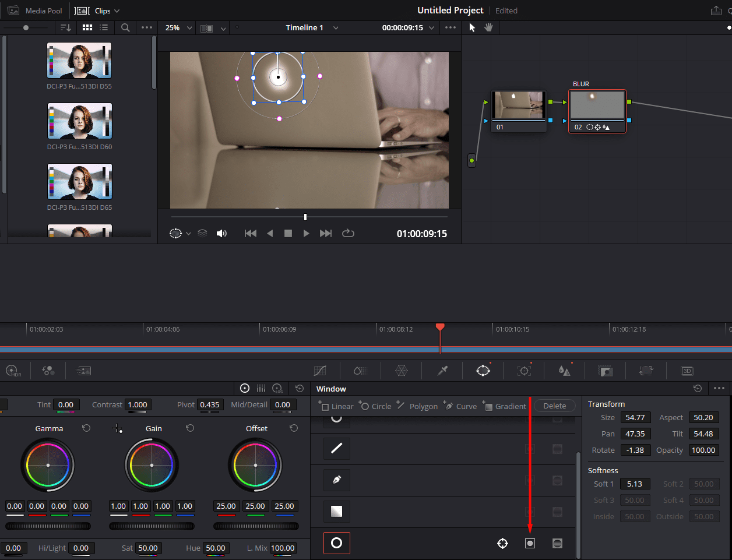Click the Delete window button
This screenshot has height=560, width=732.
coord(555,406)
